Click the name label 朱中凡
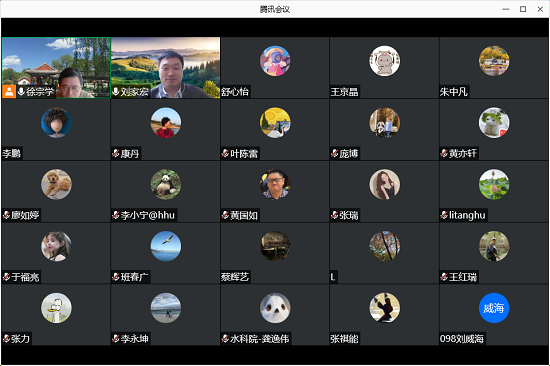 pos(454,92)
